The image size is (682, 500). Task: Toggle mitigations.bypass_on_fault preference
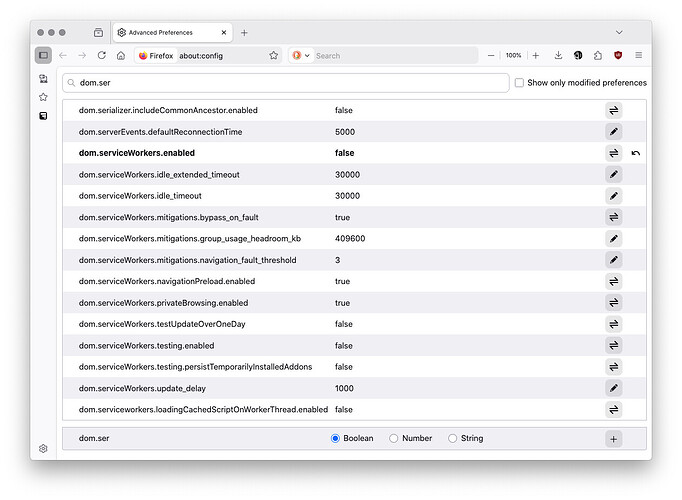coord(614,217)
